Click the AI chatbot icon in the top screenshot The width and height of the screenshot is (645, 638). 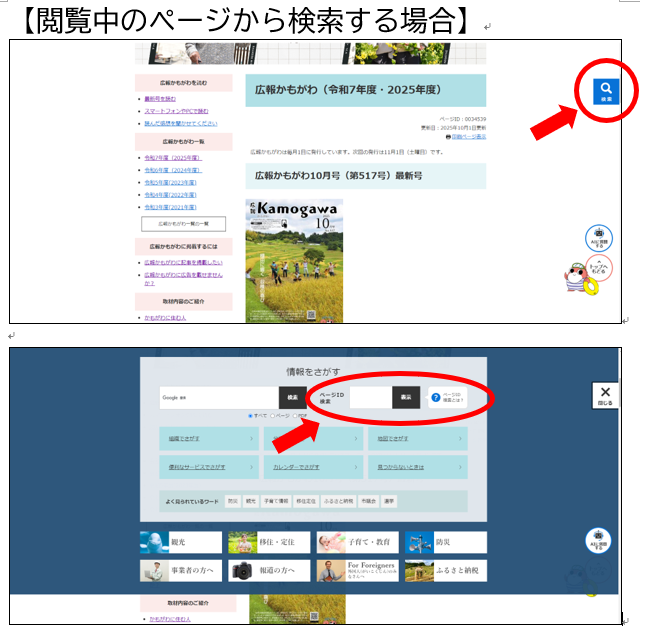click(x=598, y=239)
